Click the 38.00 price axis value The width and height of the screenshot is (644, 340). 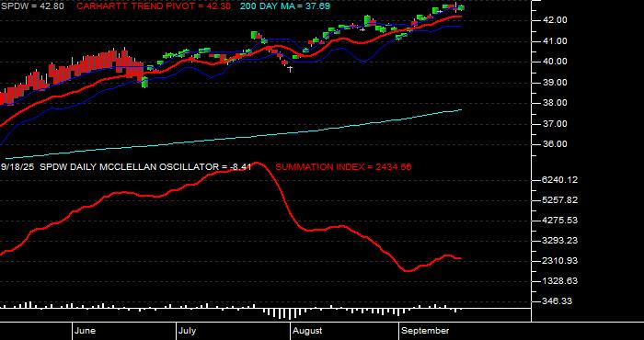pyautogui.click(x=556, y=103)
